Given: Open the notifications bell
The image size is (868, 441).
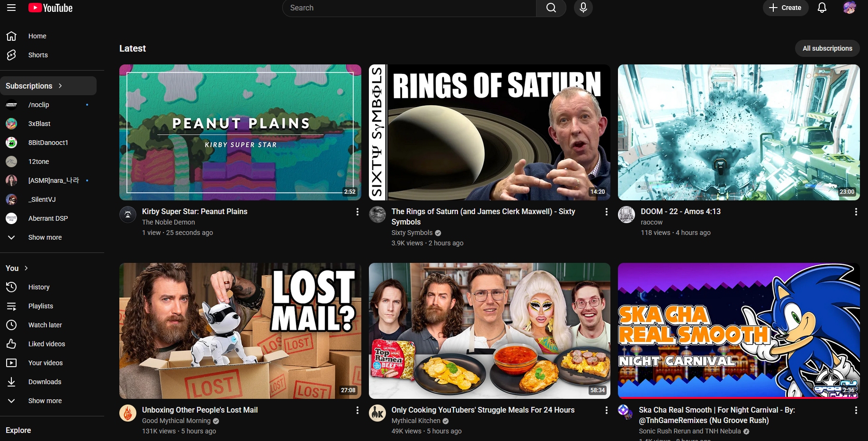Looking at the screenshot, I should 822,8.
